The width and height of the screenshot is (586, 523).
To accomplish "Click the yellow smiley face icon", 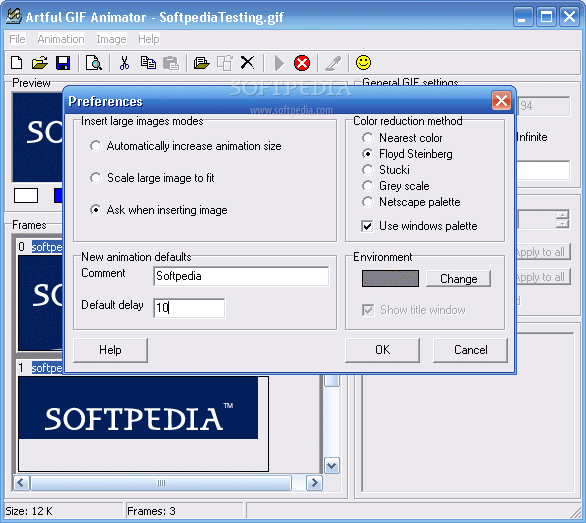I will 364,62.
